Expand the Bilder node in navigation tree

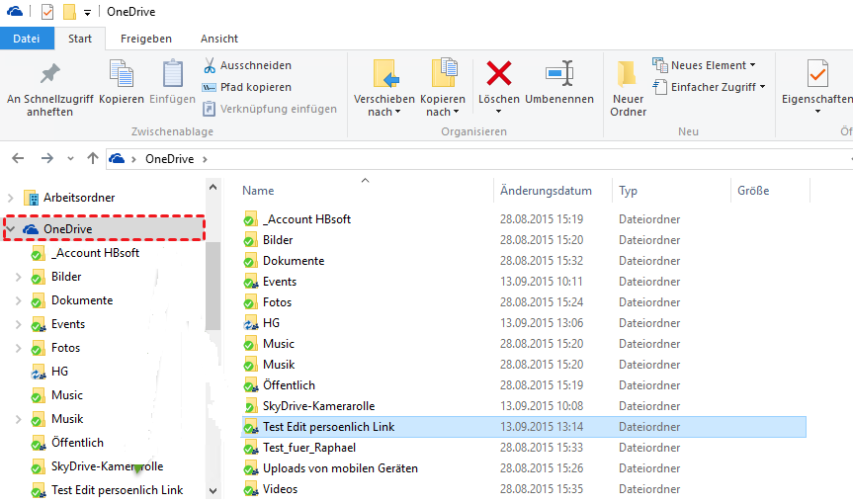(x=18, y=277)
